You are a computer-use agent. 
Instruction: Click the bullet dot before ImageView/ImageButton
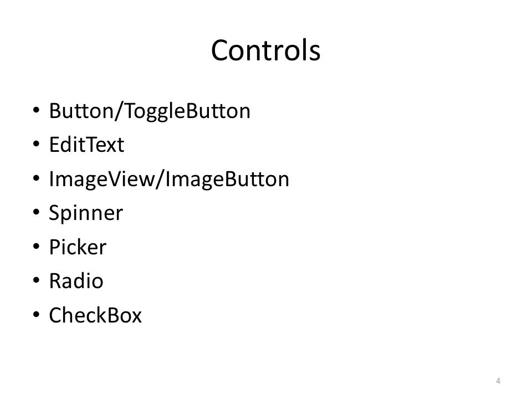[x=37, y=178]
